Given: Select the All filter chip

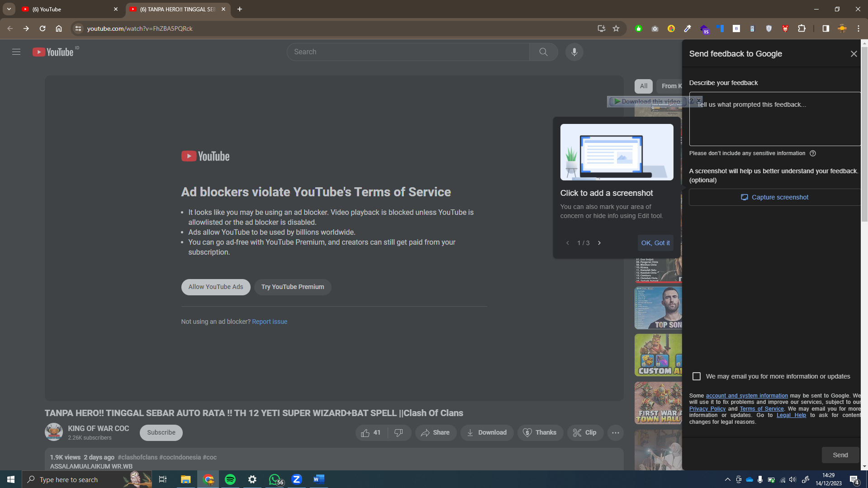Looking at the screenshot, I should pos(643,86).
